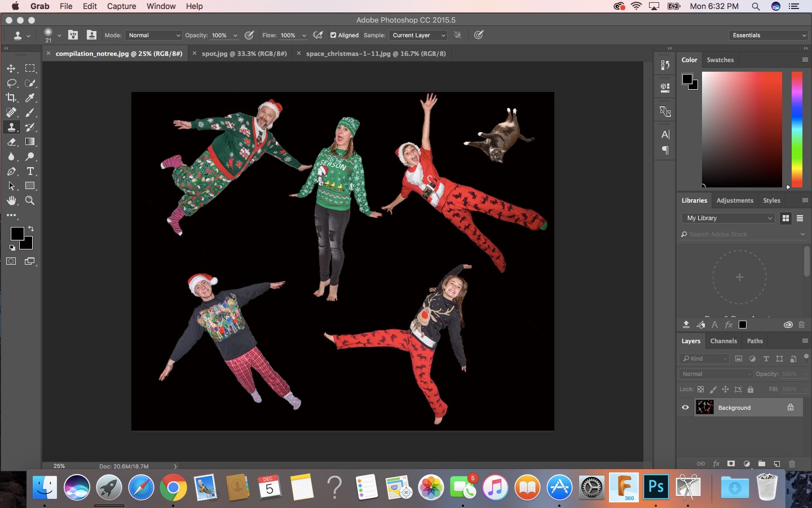The width and height of the screenshot is (812, 508).
Task: Open the Mode dropdown set to Normal
Action: click(x=153, y=35)
